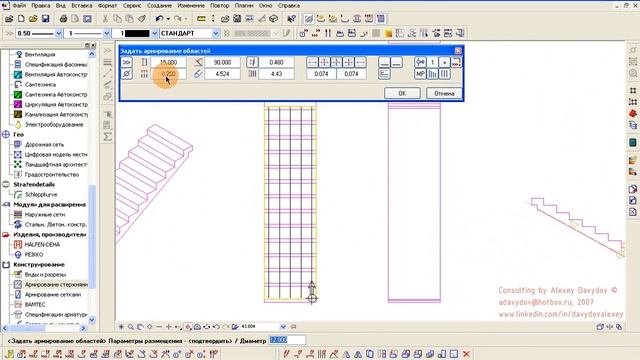The height and width of the screenshot is (360, 640).
Task: Open the line type 1 dropdown
Action: click(107, 33)
